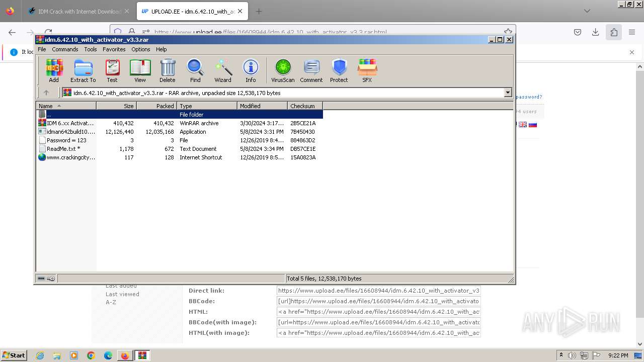Open the File menu in WinRAR

click(42, 49)
